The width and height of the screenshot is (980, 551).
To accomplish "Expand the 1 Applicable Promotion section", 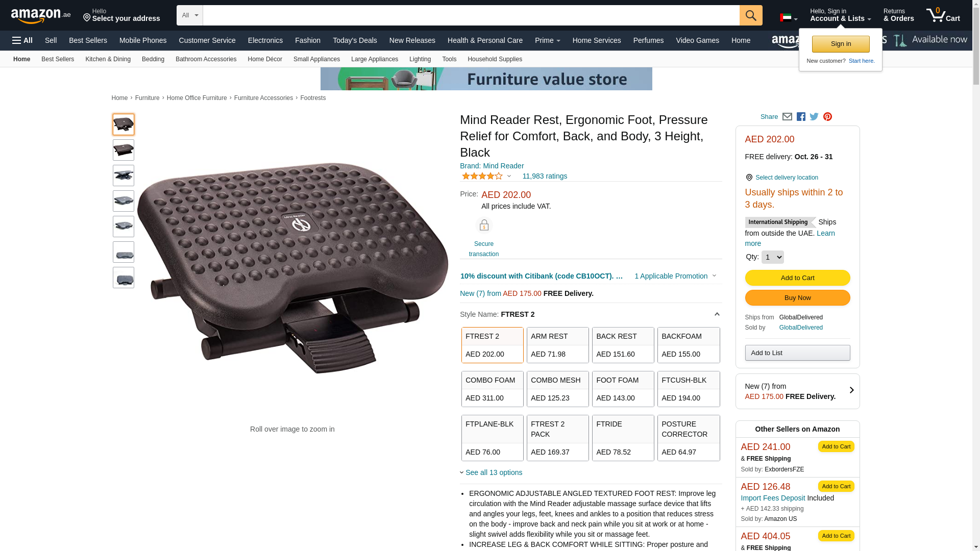I will pyautogui.click(x=675, y=276).
